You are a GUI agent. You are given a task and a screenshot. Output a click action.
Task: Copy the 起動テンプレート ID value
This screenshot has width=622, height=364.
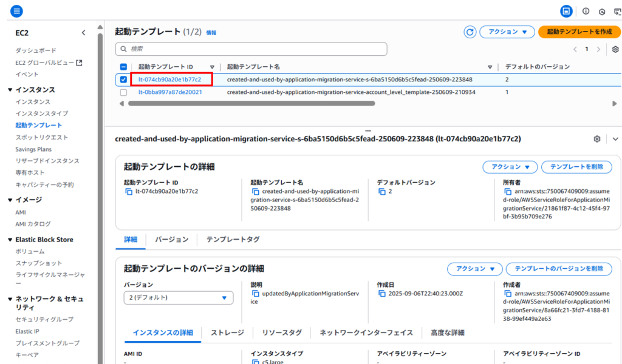(x=129, y=192)
